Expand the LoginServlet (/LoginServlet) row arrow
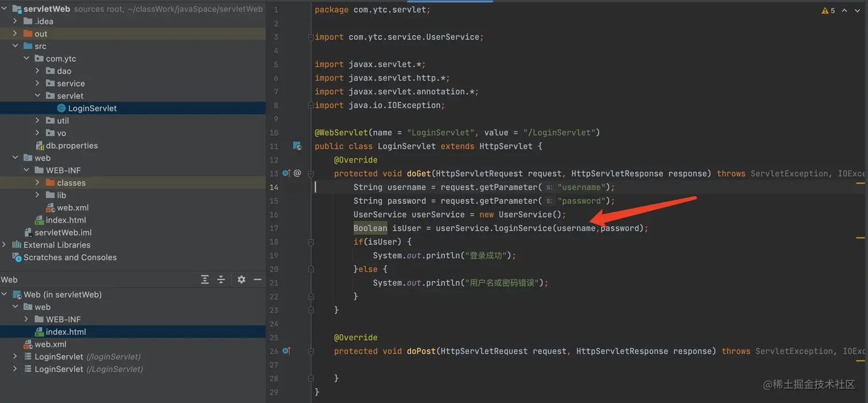This screenshot has height=403, width=868. tap(15, 369)
